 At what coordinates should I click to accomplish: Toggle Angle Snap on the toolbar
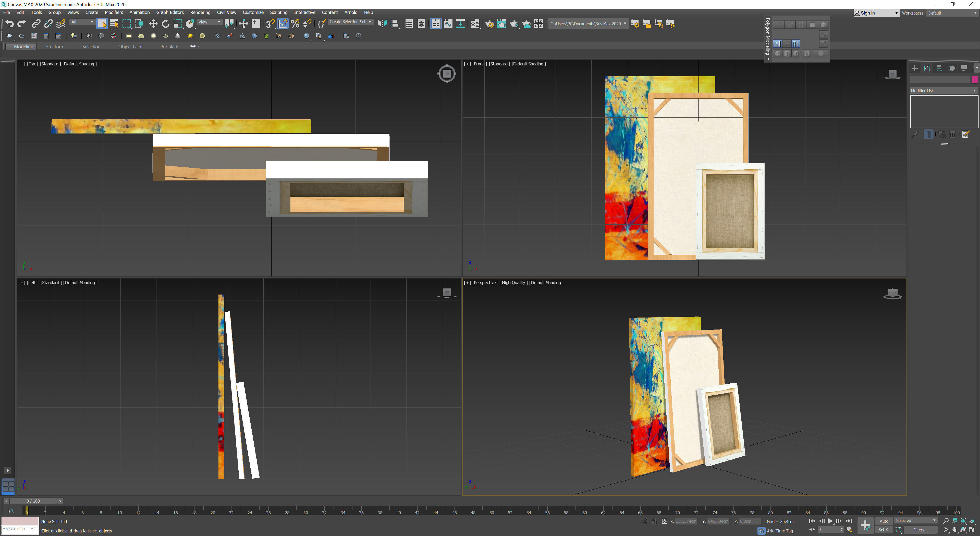283,23
